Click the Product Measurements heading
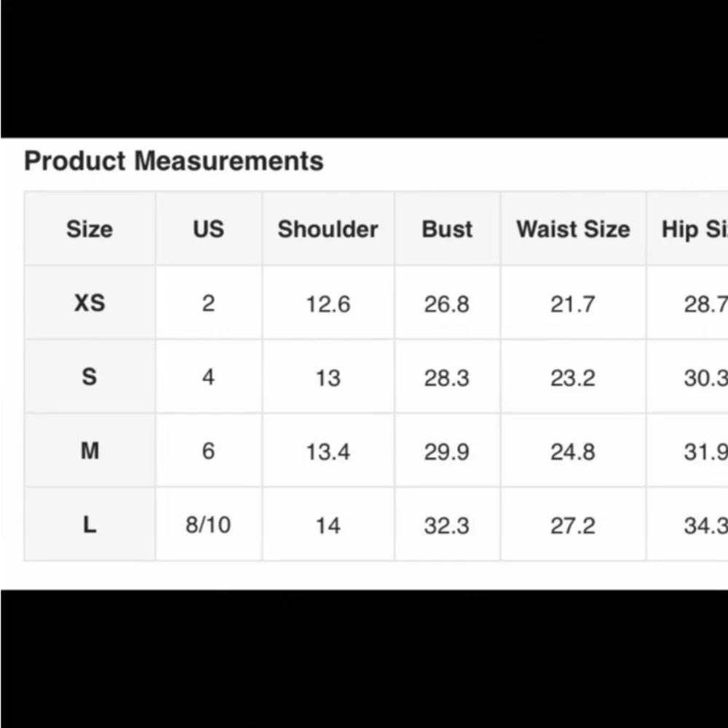 pos(174,161)
